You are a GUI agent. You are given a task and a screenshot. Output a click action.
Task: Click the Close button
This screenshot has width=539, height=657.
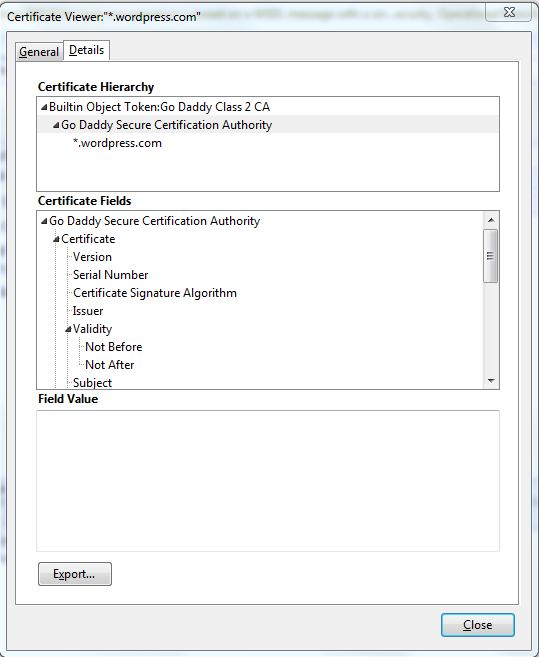coord(477,625)
